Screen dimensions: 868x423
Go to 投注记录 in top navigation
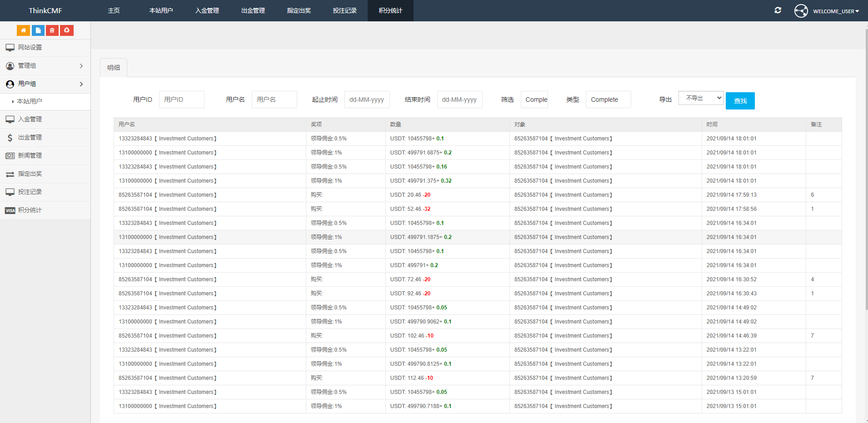(344, 10)
